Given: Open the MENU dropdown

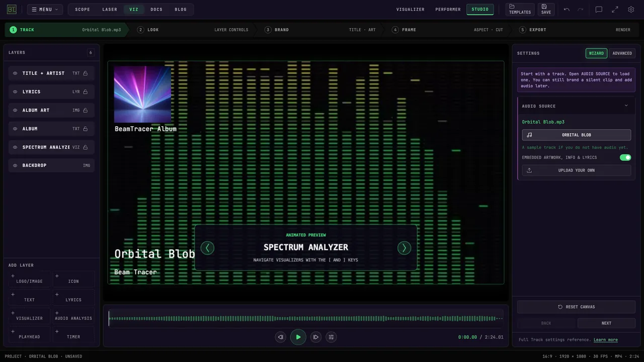Looking at the screenshot, I should (x=45, y=10).
